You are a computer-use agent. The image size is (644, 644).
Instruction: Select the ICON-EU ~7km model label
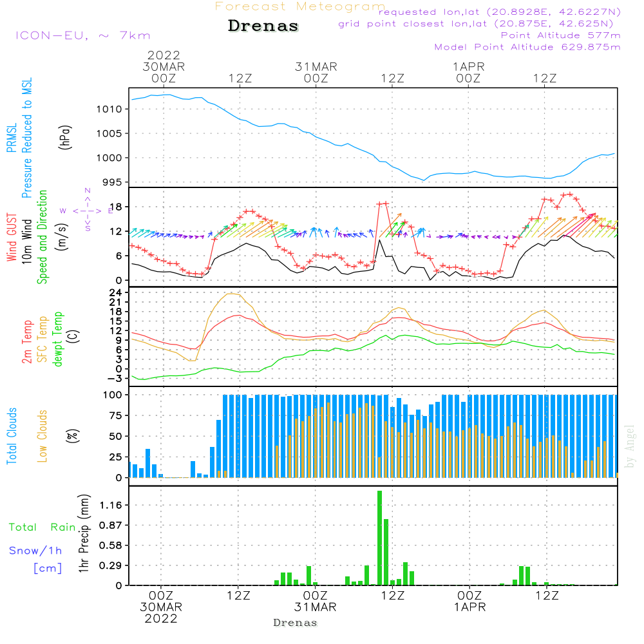click(x=82, y=35)
